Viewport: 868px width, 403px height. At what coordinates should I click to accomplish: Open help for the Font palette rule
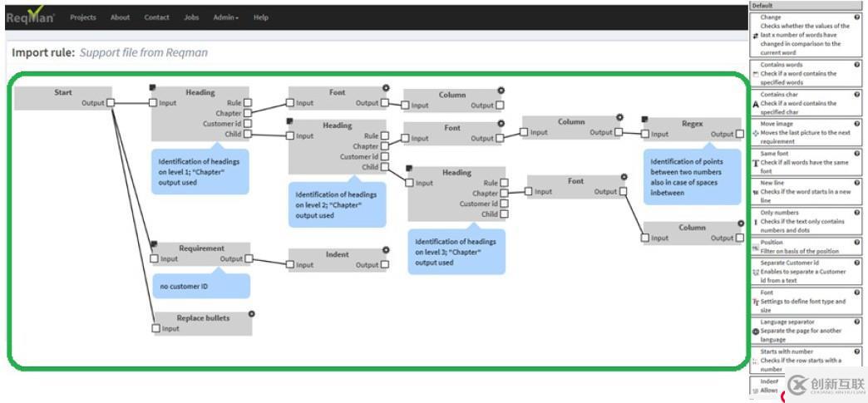pos(857,292)
